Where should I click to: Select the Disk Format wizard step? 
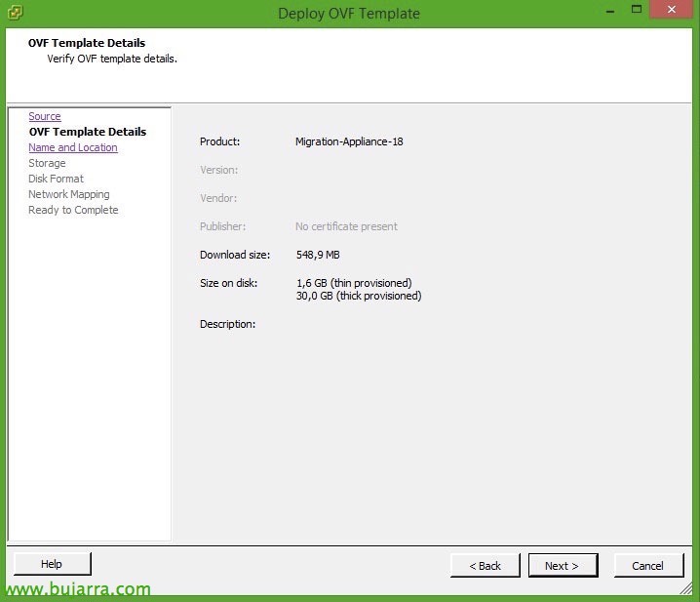(56, 179)
